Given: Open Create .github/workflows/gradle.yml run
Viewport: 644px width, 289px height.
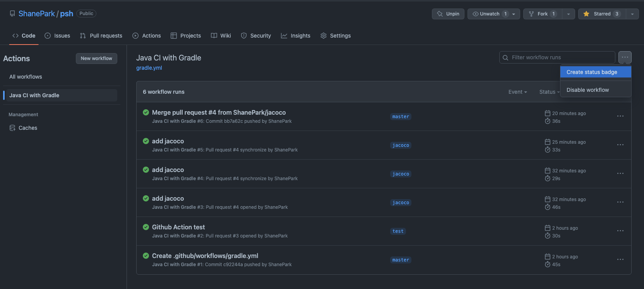Looking at the screenshot, I should pyautogui.click(x=205, y=256).
